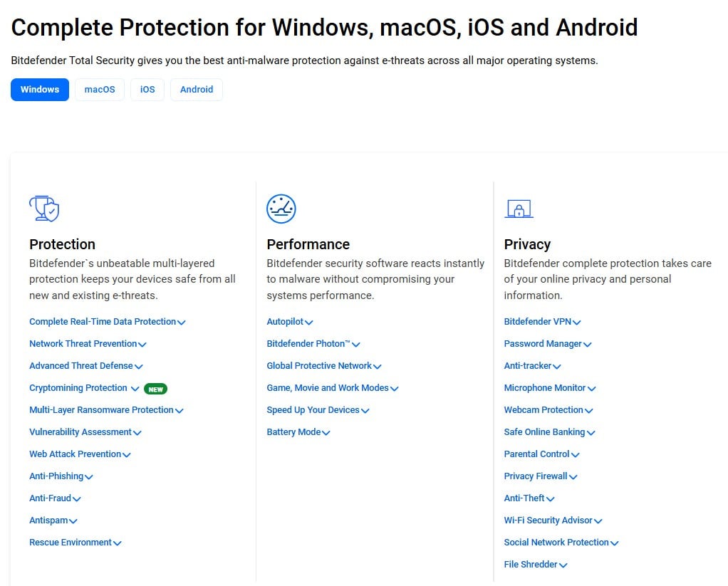728x586 pixels.
Task: Click the Protection trophy shield icon
Action: 44,209
